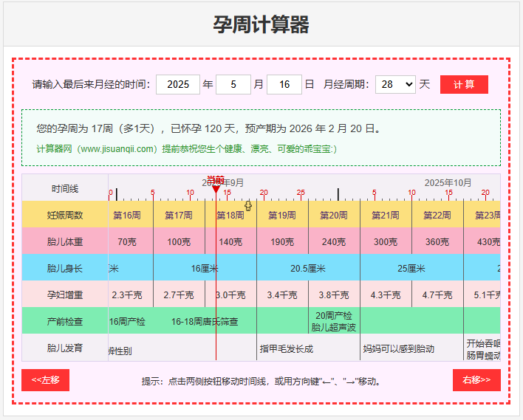
Task: Open the 月经周期 days dropdown
Action: 395,84
